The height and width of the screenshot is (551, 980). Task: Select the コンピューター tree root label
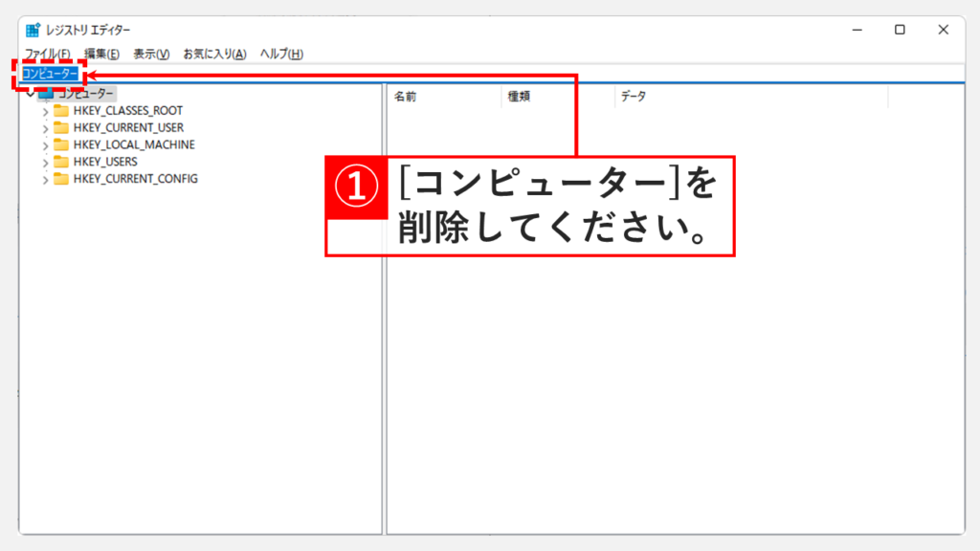[85, 94]
